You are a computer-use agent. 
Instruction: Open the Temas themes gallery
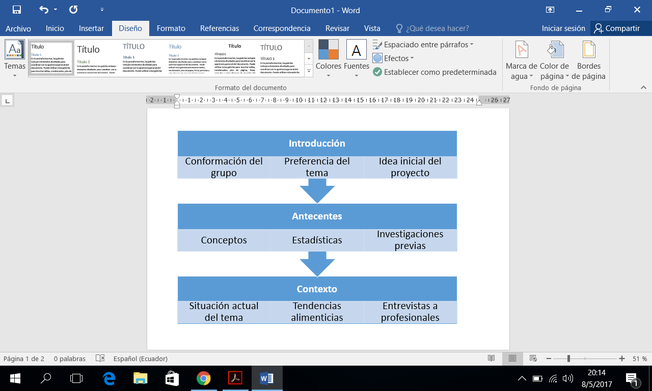pos(15,59)
